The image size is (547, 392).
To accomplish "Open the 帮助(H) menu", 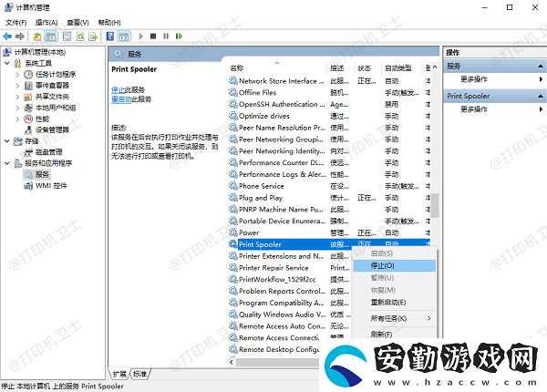I will pos(109,23).
